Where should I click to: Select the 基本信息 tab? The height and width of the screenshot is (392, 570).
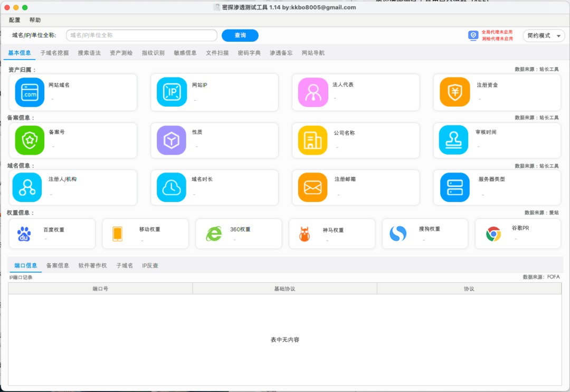(20, 53)
